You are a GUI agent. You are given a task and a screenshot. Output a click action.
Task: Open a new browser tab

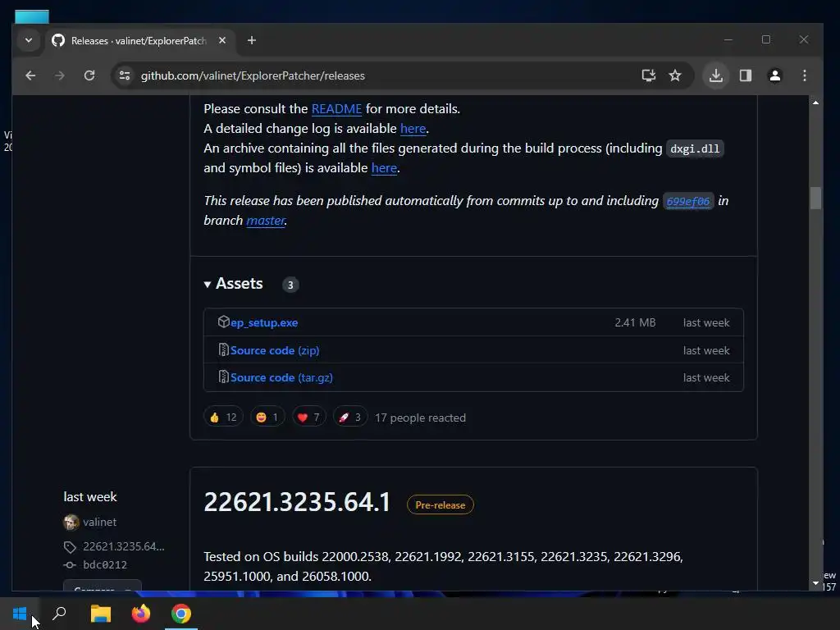251,40
